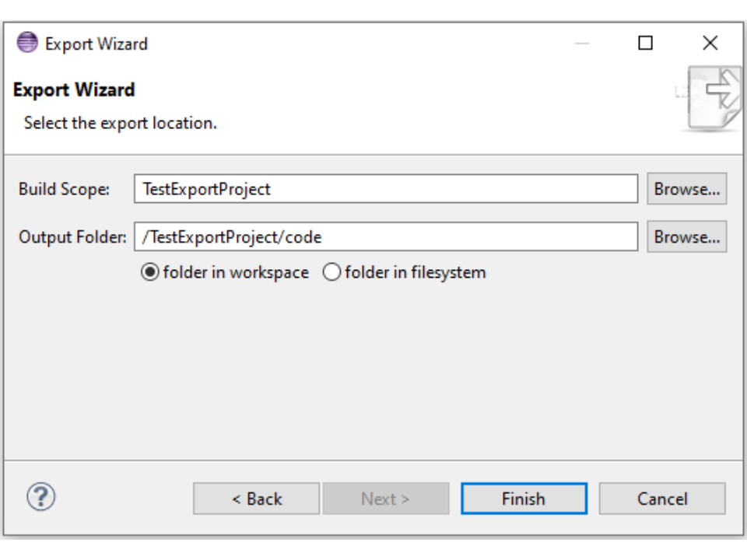The image size is (747, 560).
Task: Click the "Build Scope:" label
Action: coord(65,189)
